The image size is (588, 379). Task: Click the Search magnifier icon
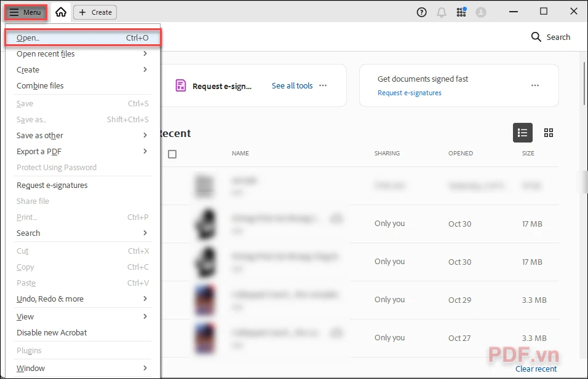536,37
